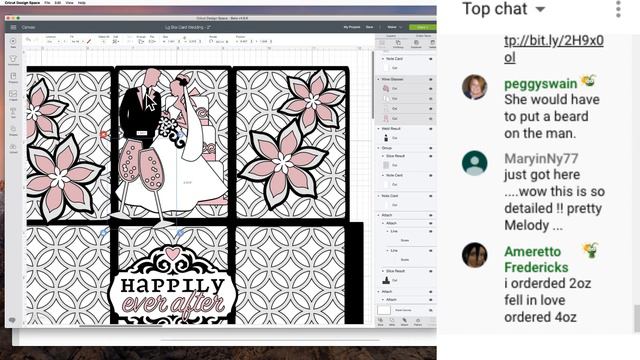Open My Projects in header
640x360 pixels.
click(x=351, y=27)
